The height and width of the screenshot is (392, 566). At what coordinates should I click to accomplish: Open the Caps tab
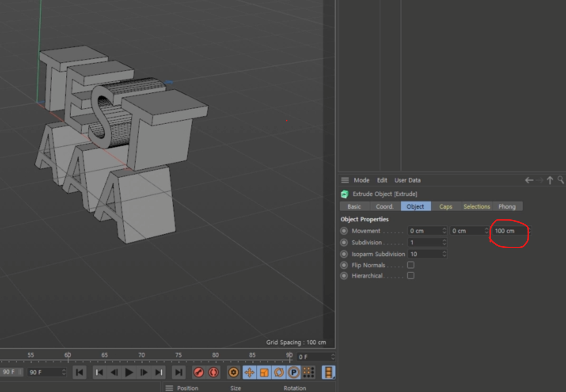446,206
